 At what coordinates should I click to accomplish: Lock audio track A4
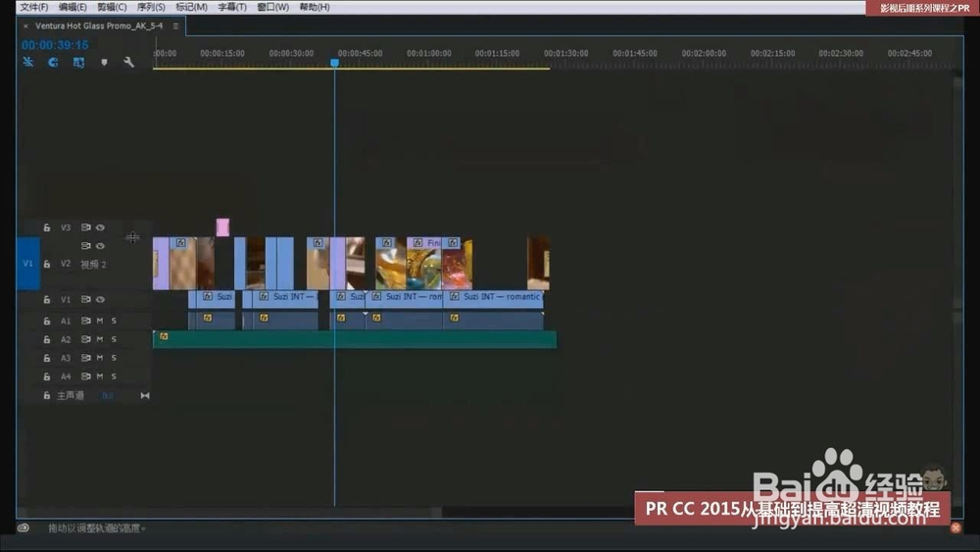(47, 376)
